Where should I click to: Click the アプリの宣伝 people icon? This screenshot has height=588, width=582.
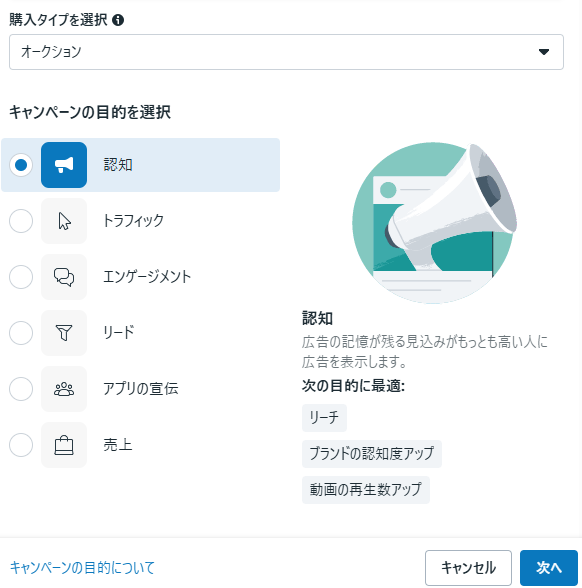[x=64, y=389]
